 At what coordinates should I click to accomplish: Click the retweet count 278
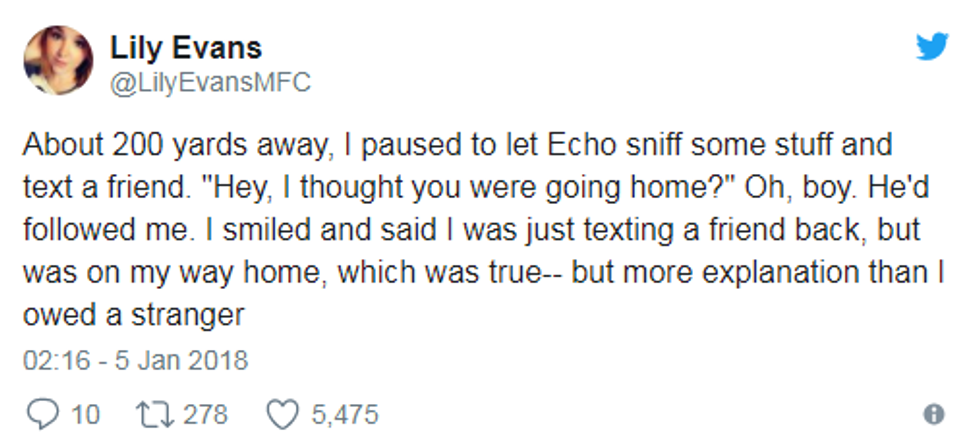click(x=205, y=415)
